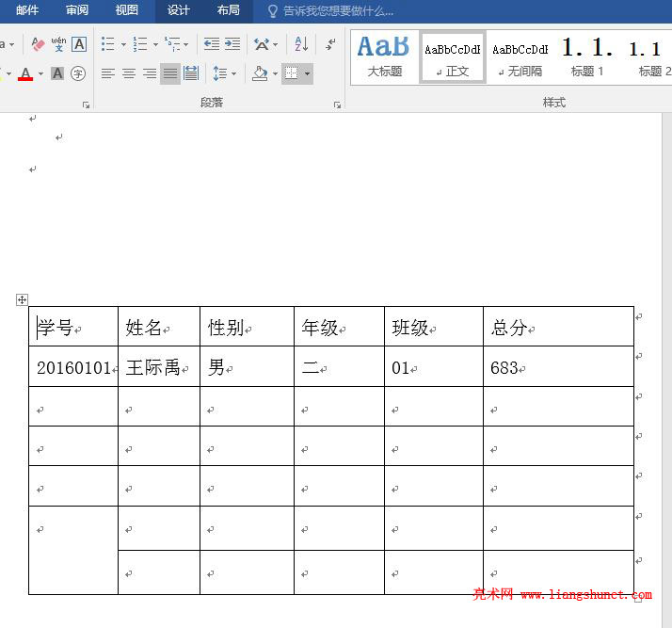Expand the shading color dropdown arrow
Viewport: 672px width, 628px height.
275,74
